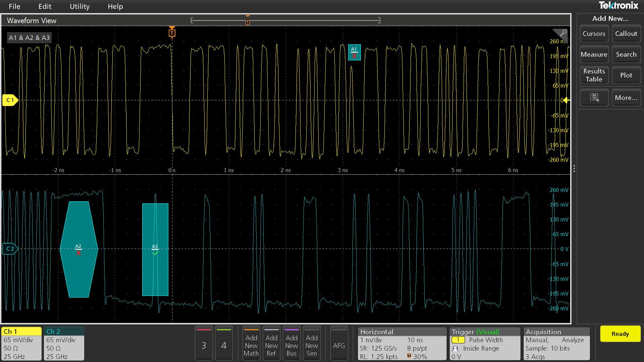Select the A1 visual trigger area
The width and height of the screenshot is (644, 362).
click(354, 52)
